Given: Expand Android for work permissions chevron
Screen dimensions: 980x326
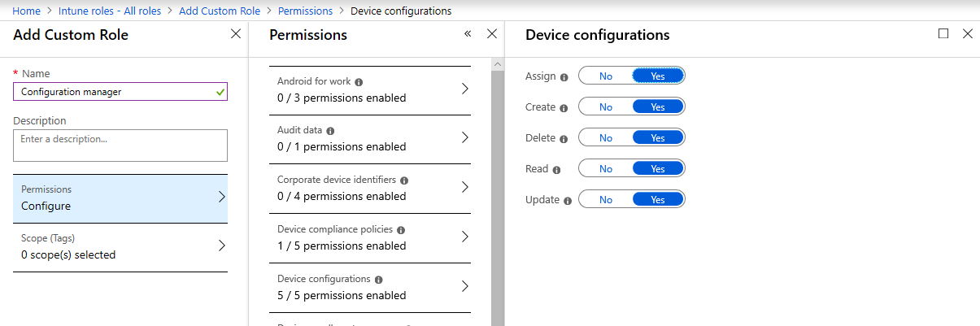Looking at the screenshot, I should coord(464,89).
